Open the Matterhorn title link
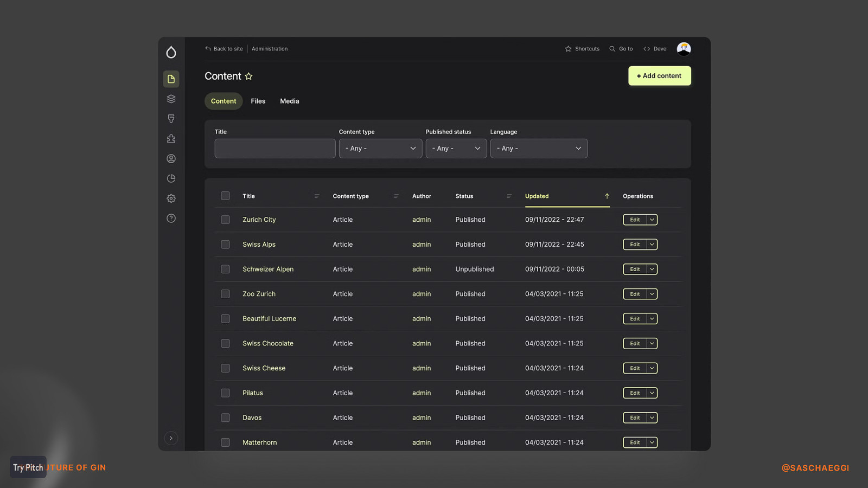The image size is (868, 488). coord(259,442)
